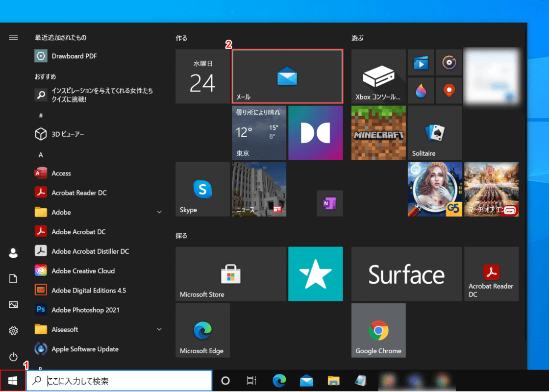Open the teal star app tile
The height and width of the screenshot is (392, 549).
coord(316,274)
